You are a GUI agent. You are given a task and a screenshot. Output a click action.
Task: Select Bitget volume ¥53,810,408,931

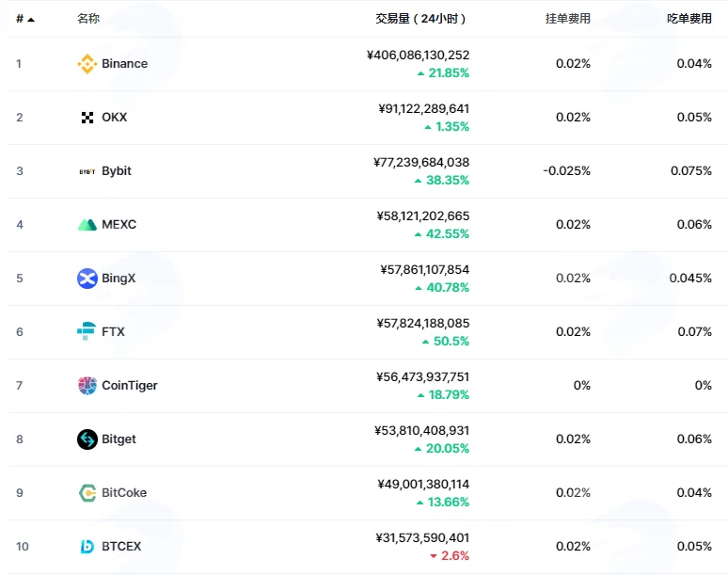coord(422,431)
